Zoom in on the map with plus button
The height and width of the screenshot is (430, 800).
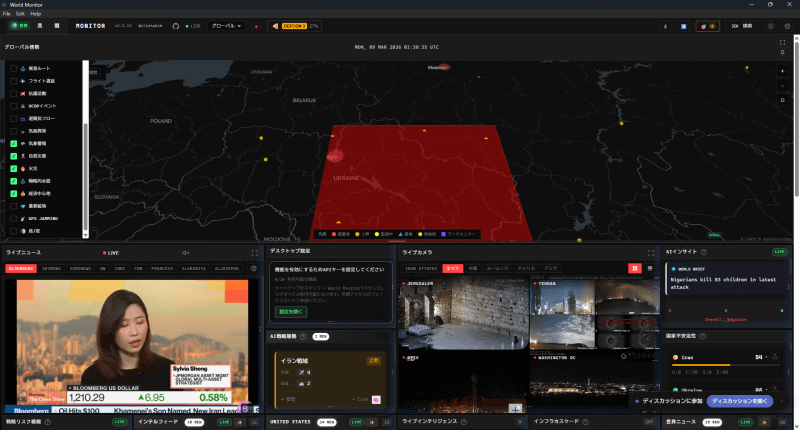(782, 71)
